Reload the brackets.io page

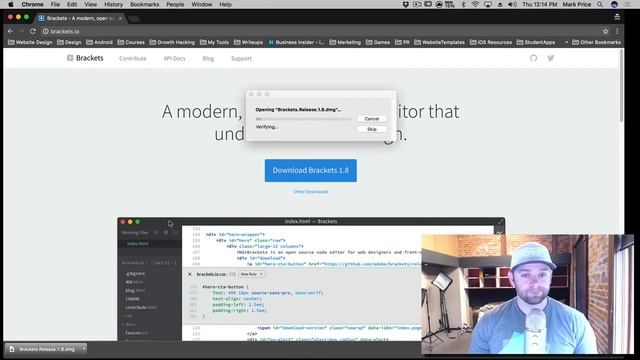click(33, 31)
